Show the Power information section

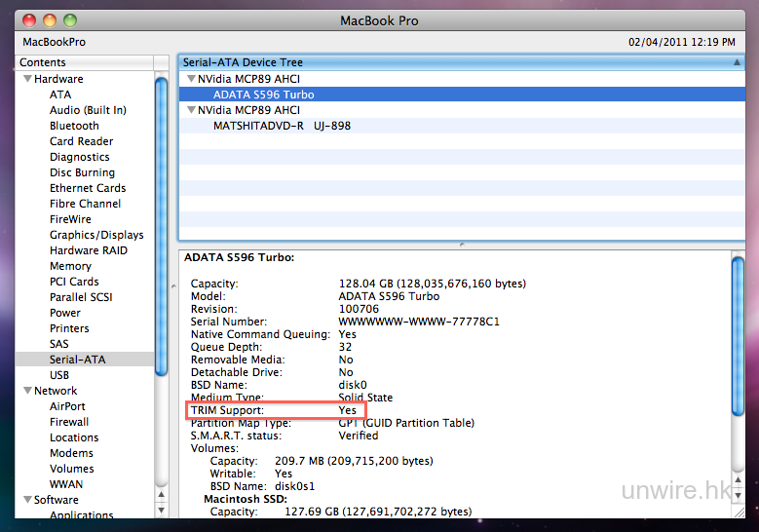pyautogui.click(x=65, y=313)
